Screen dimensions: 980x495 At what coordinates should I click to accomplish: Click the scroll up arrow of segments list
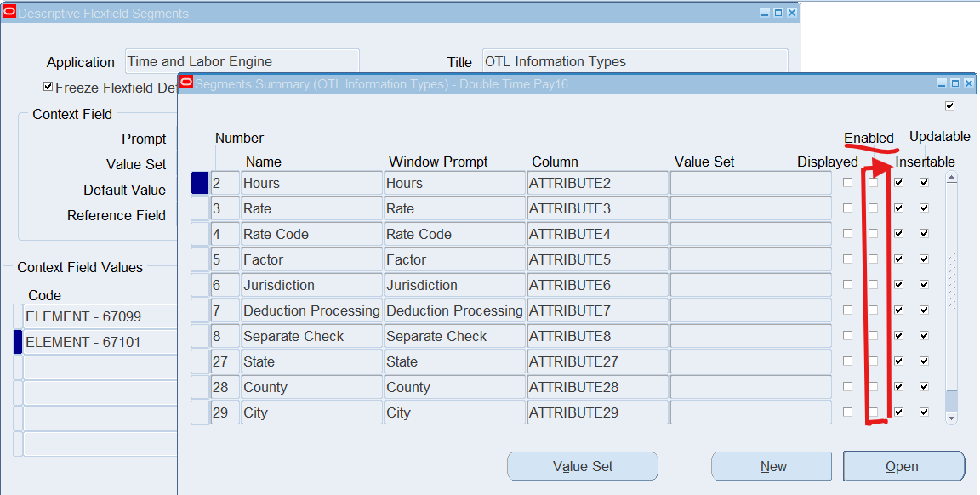(x=951, y=179)
